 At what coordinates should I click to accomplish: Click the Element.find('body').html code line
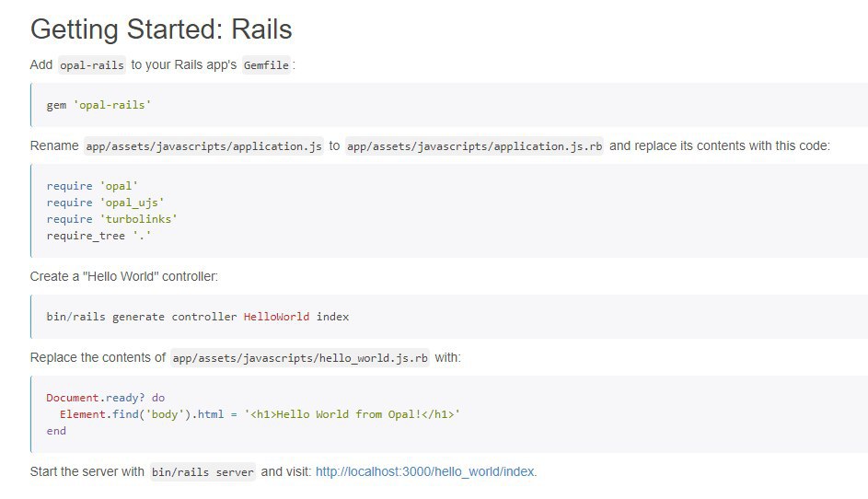[260, 414]
